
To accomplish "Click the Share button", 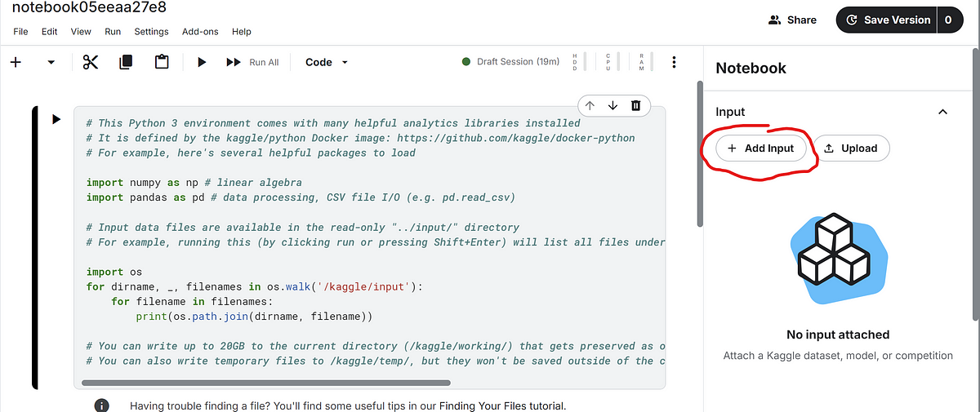I will [x=792, y=20].
